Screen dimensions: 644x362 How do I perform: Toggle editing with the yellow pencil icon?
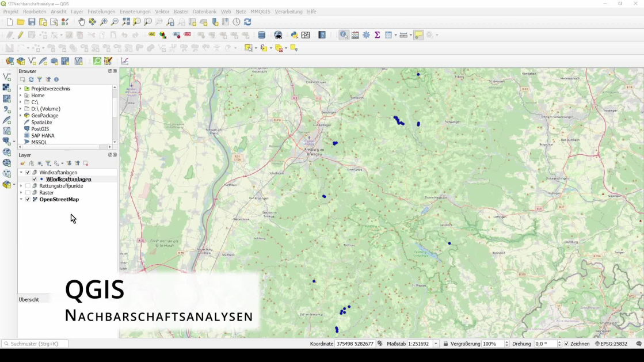click(x=21, y=35)
